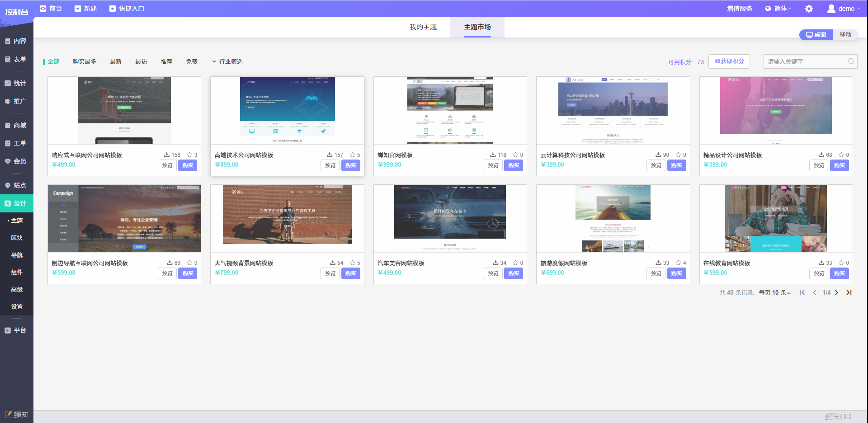Screen dimensions: 868x423
Task: Click the settings gear icon in top bar
Action: [809, 9]
